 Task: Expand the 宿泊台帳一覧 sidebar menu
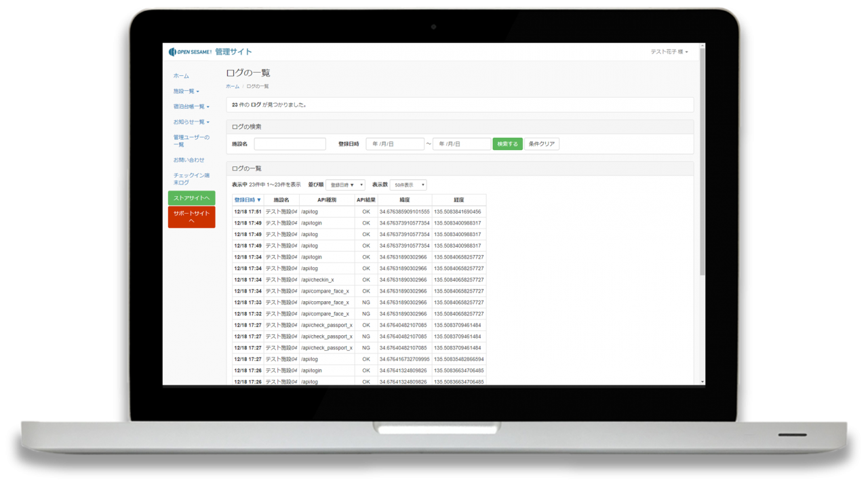tap(191, 106)
